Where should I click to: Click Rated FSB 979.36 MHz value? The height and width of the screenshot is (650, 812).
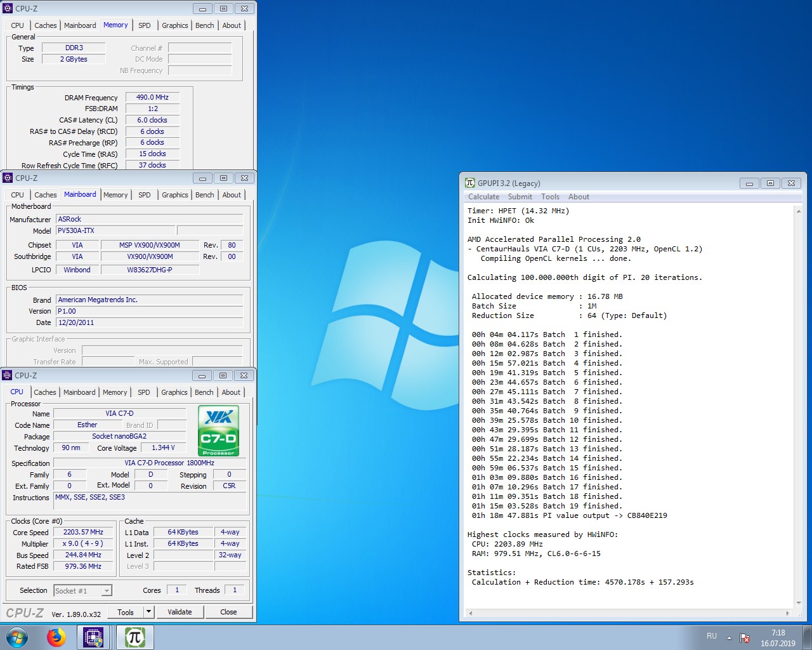pyautogui.click(x=83, y=566)
